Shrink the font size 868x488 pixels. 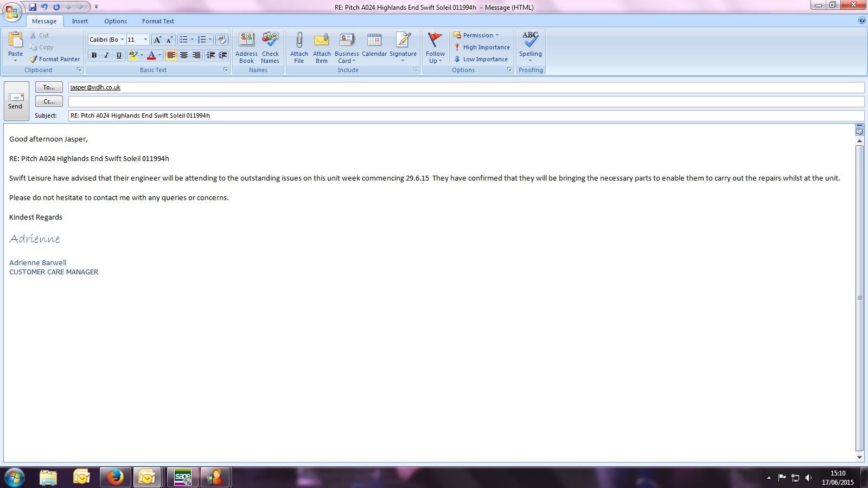pyautogui.click(x=169, y=40)
